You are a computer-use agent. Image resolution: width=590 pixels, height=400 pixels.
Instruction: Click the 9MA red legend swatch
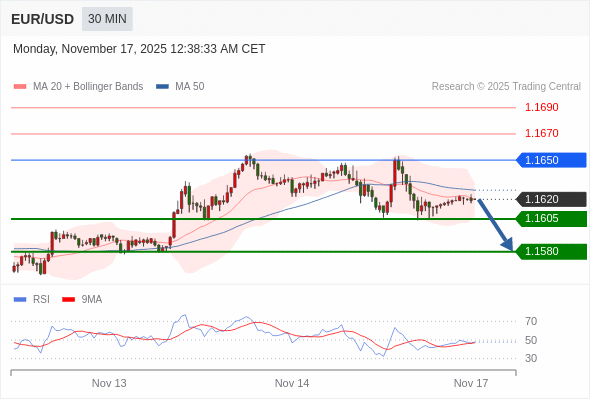pyautogui.click(x=68, y=300)
